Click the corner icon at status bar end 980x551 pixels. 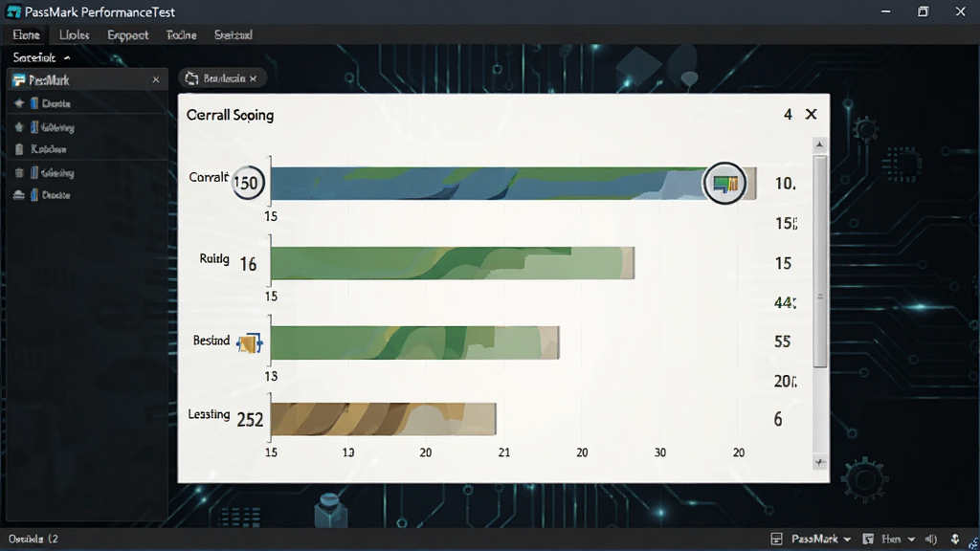point(973,543)
